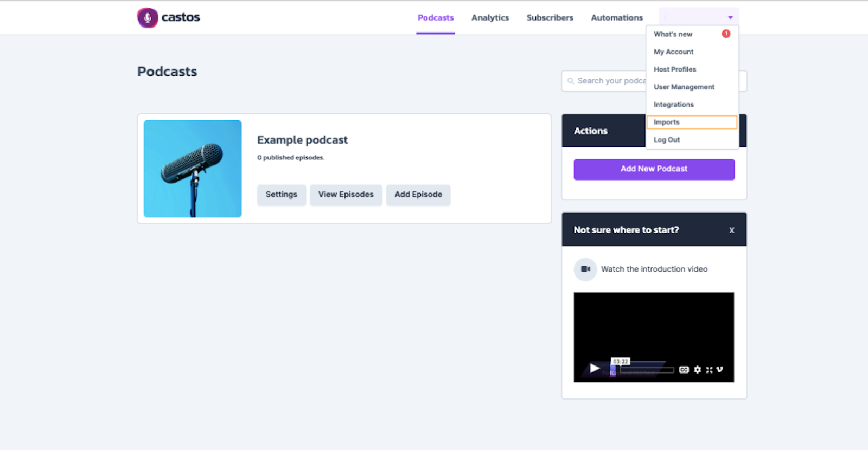Select What's new from the menu
The image size is (868, 450).
[x=673, y=34]
